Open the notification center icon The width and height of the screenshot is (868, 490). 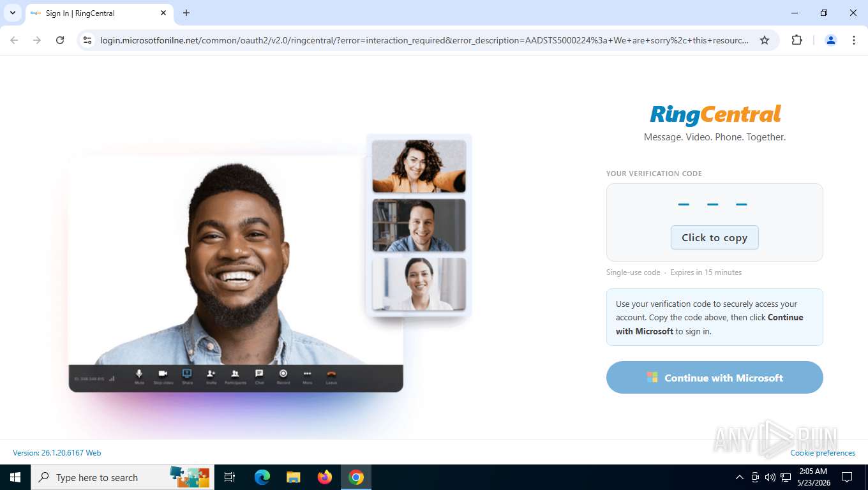(x=847, y=477)
